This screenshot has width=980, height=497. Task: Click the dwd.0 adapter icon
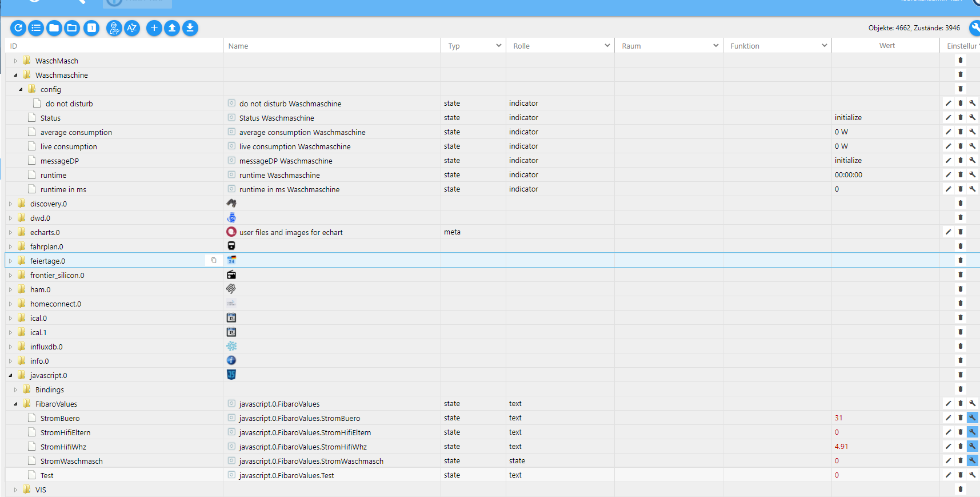click(231, 218)
